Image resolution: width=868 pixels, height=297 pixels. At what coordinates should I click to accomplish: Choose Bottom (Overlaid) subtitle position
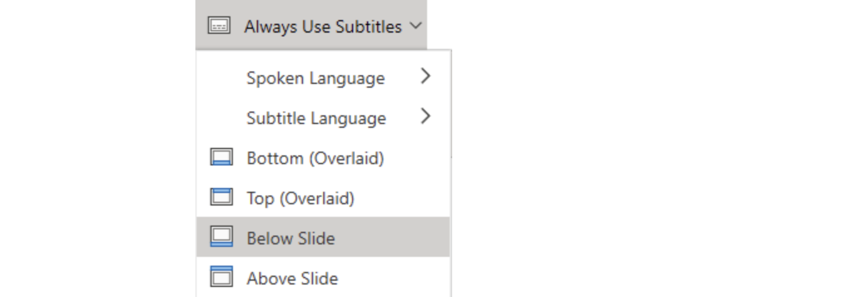[323, 158]
